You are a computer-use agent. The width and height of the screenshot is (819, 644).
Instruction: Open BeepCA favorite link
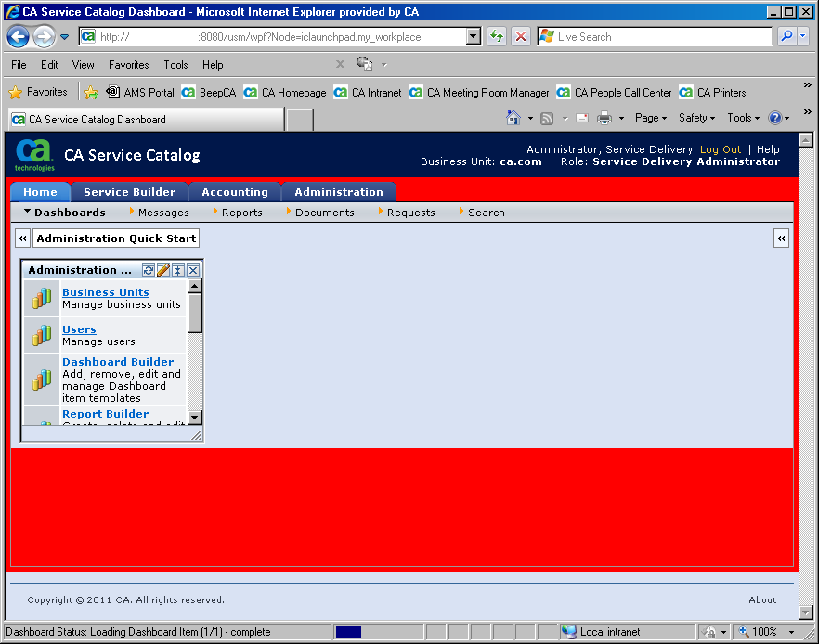(209, 93)
